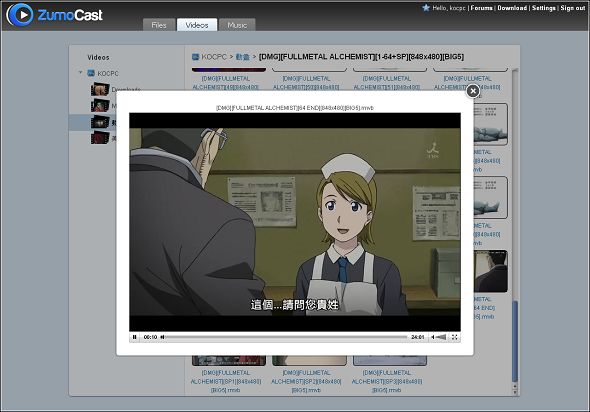The height and width of the screenshot is (412, 590).
Task: Open the FULLMETAL ALCHEMIST [SP2] video link
Action: pos(306,381)
